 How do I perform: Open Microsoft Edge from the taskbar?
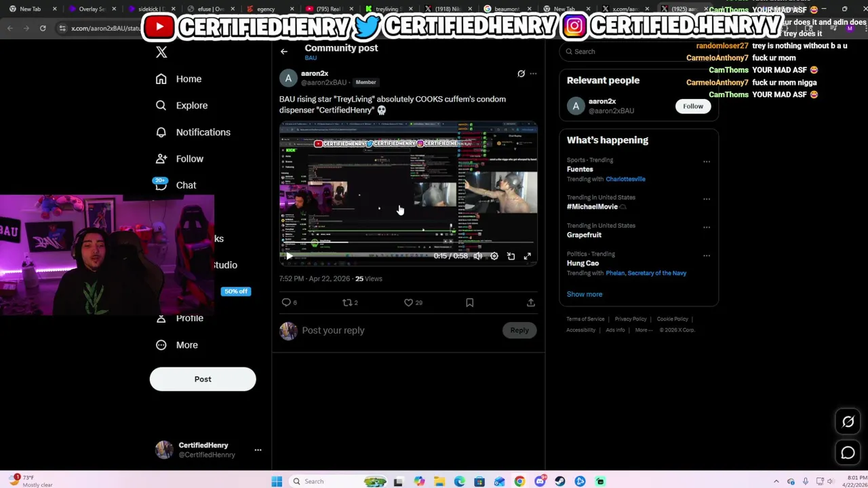pos(460,481)
